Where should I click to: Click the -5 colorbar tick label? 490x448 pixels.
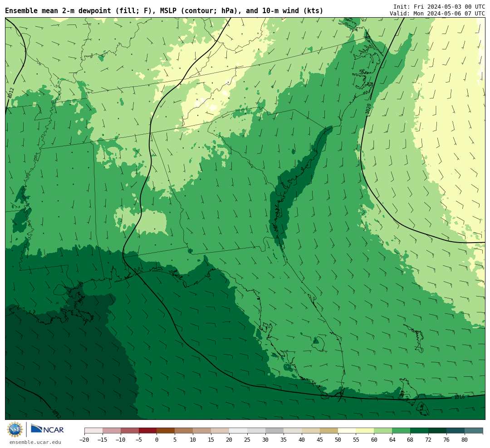(139, 440)
